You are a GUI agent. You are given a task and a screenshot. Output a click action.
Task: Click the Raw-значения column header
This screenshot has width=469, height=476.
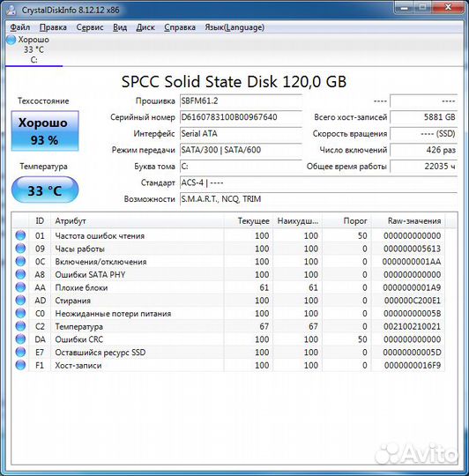[x=408, y=221]
